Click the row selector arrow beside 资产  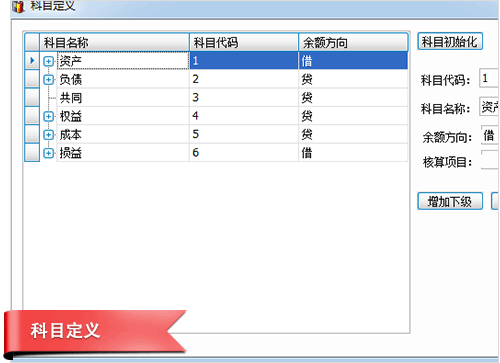click(x=32, y=60)
